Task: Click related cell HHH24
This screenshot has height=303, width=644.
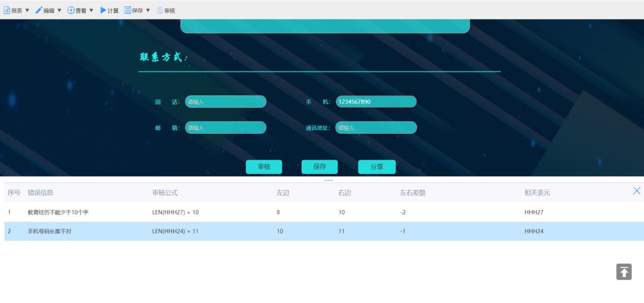Action: click(x=534, y=231)
